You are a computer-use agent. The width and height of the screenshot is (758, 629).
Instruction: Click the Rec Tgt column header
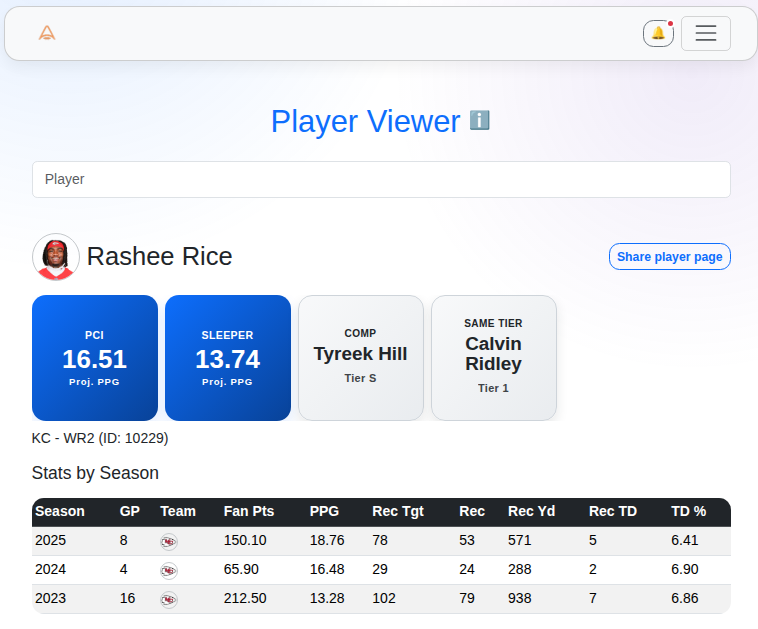(398, 511)
